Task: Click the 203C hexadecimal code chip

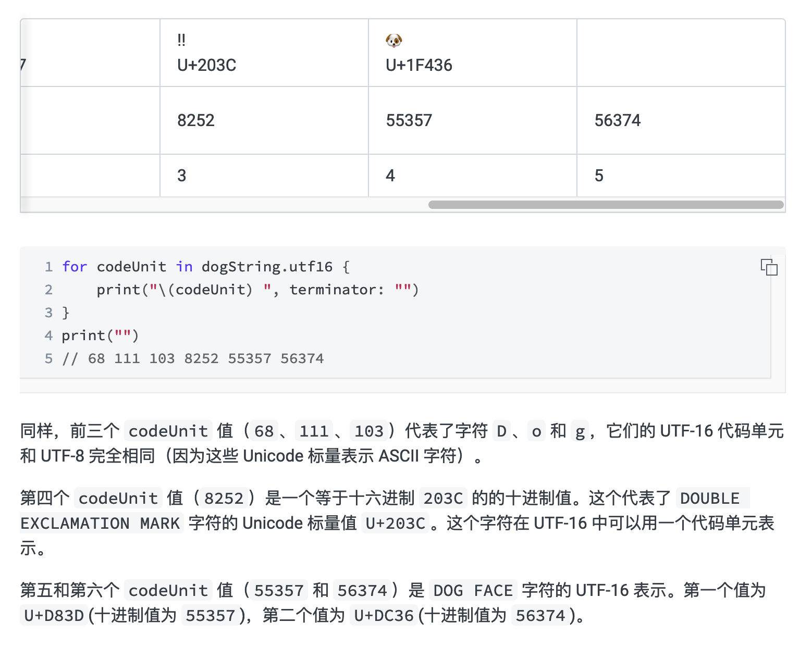Action: [x=443, y=498]
